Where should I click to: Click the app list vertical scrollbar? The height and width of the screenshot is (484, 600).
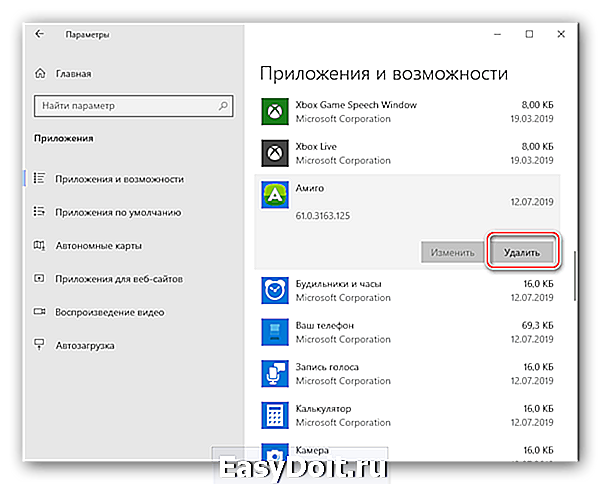coord(575,275)
